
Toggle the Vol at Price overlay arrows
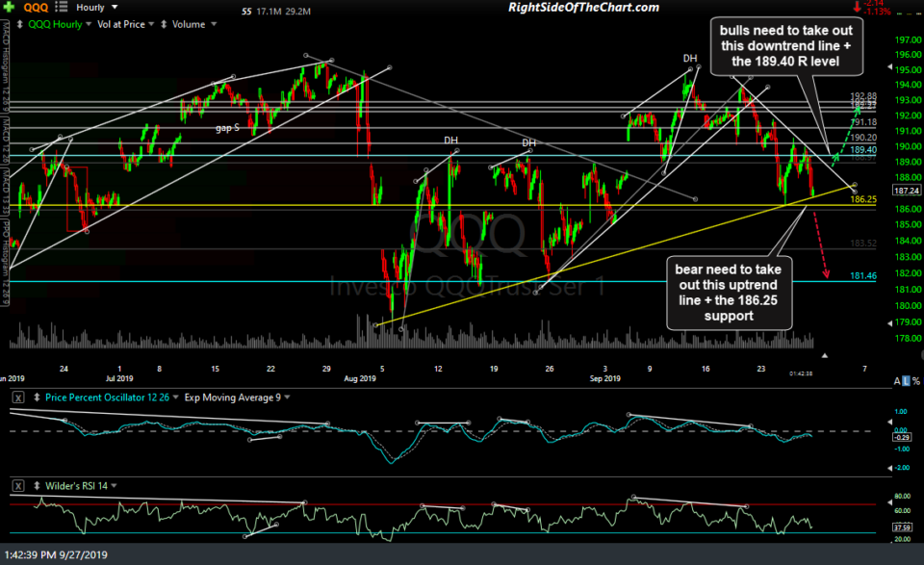(151, 24)
